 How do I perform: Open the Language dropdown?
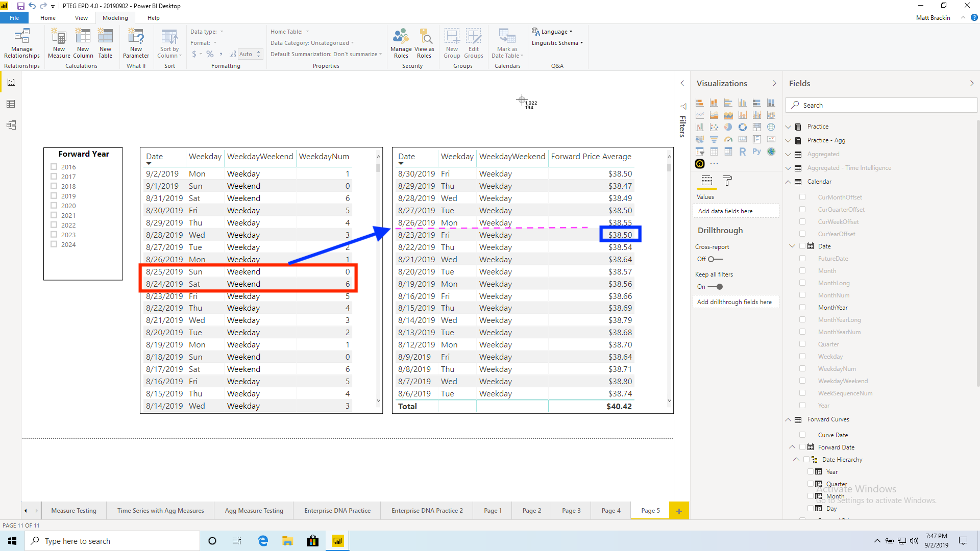tap(552, 32)
